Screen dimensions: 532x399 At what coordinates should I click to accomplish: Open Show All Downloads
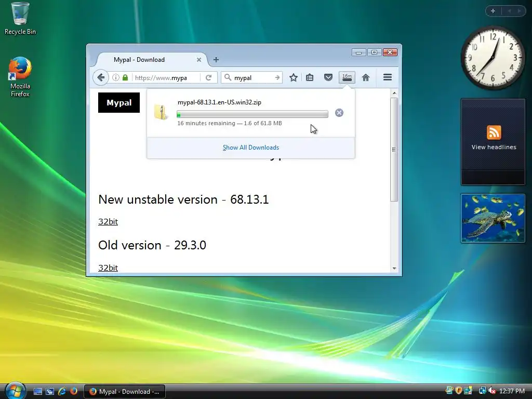pyautogui.click(x=251, y=148)
